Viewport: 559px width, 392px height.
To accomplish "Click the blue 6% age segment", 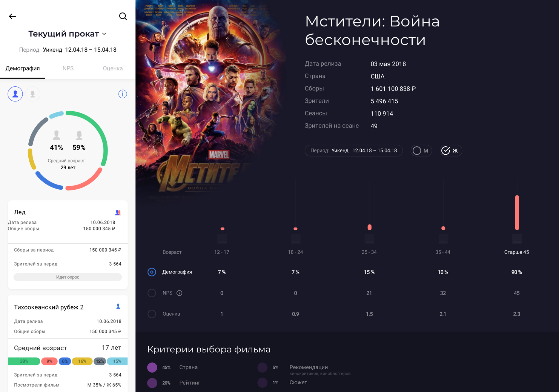I will tap(65, 361).
